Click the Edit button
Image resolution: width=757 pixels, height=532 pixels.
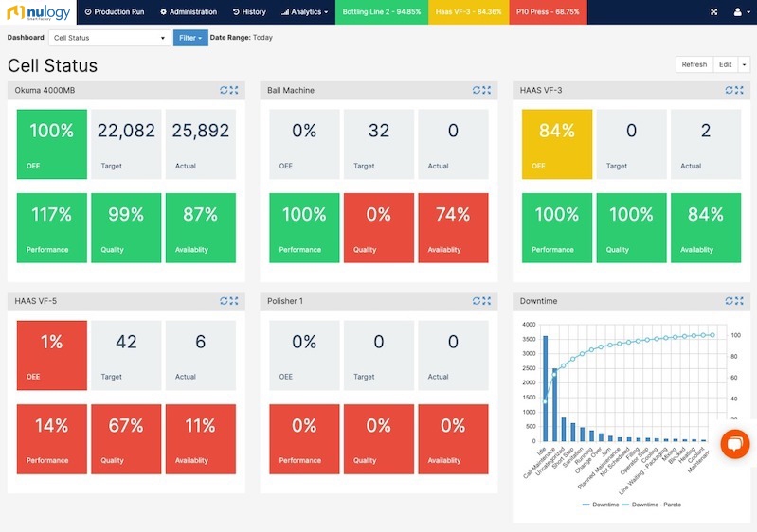coord(725,64)
